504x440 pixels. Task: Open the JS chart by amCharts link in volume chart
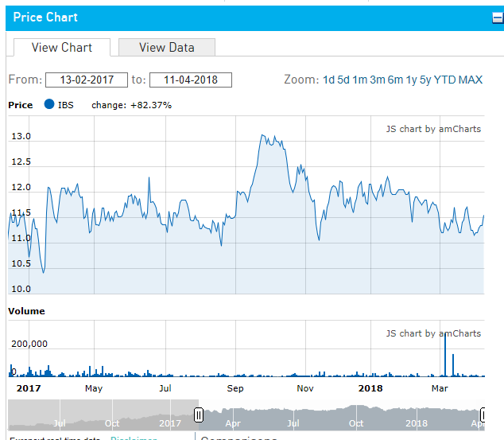pyautogui.click(x=433, y=333)
